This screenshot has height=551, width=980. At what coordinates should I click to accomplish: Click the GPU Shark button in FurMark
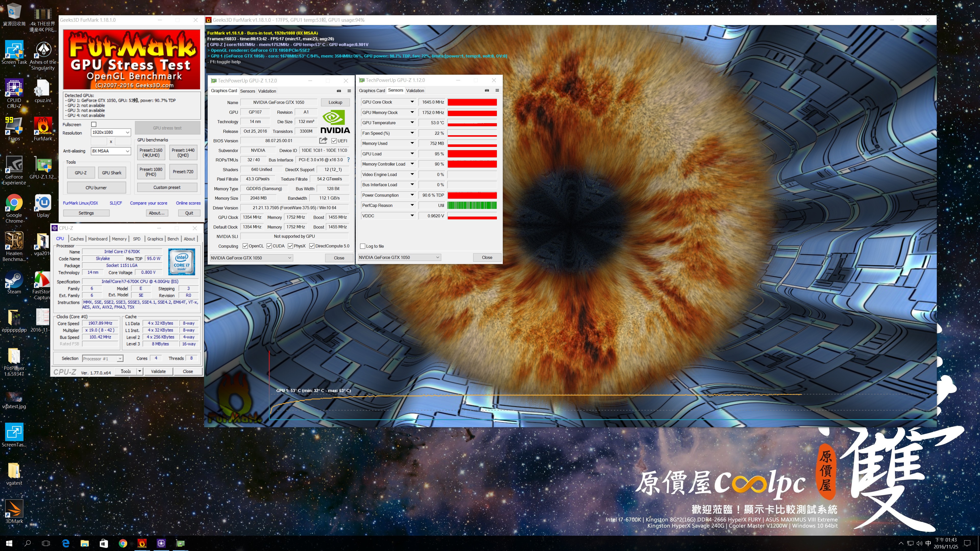tap(112, 173)
